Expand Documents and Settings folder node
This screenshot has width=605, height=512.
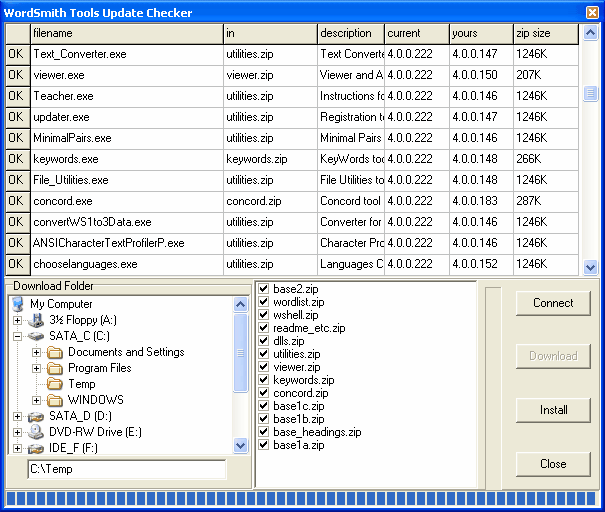click(36, 352)
